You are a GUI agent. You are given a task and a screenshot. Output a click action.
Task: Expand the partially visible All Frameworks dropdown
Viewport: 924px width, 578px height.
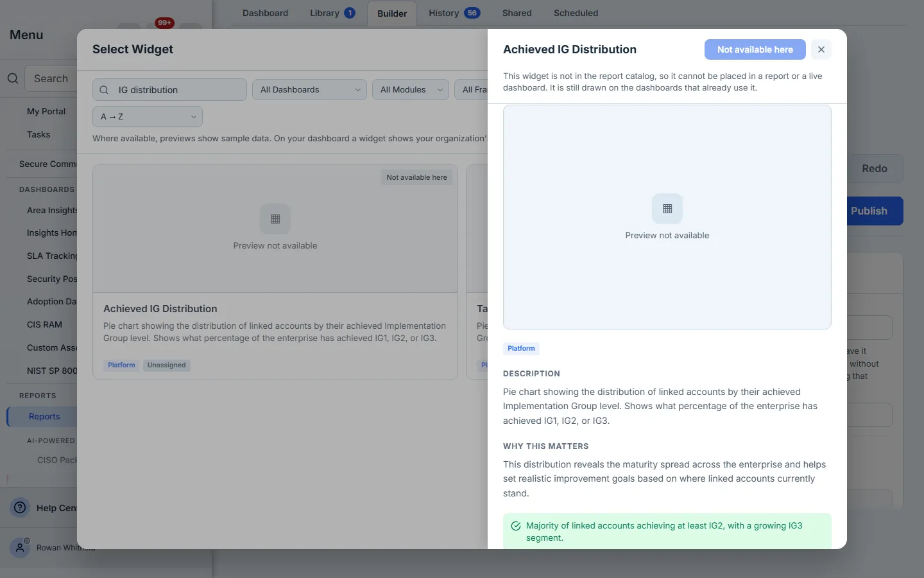pos(471,90)
